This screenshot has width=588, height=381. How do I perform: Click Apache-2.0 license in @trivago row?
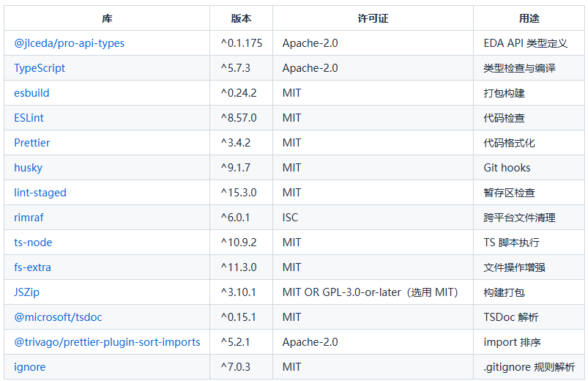(373, 342)
